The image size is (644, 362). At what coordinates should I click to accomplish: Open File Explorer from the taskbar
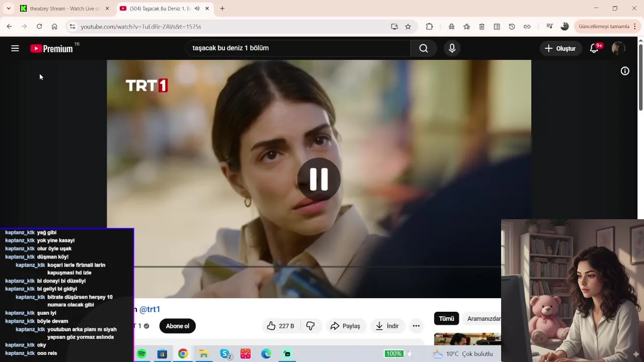204,354
